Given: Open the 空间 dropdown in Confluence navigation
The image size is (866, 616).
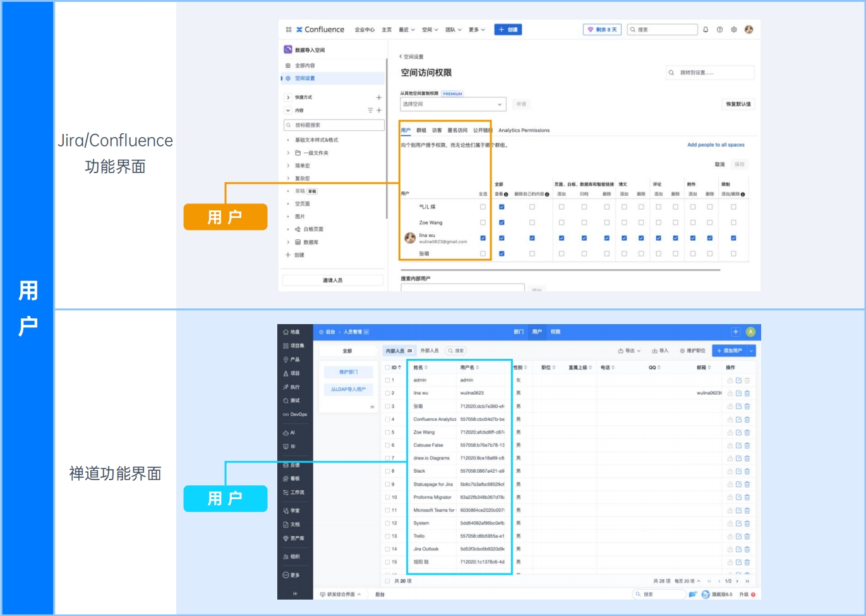Looking at the screenshot, I should coord(430,30).
